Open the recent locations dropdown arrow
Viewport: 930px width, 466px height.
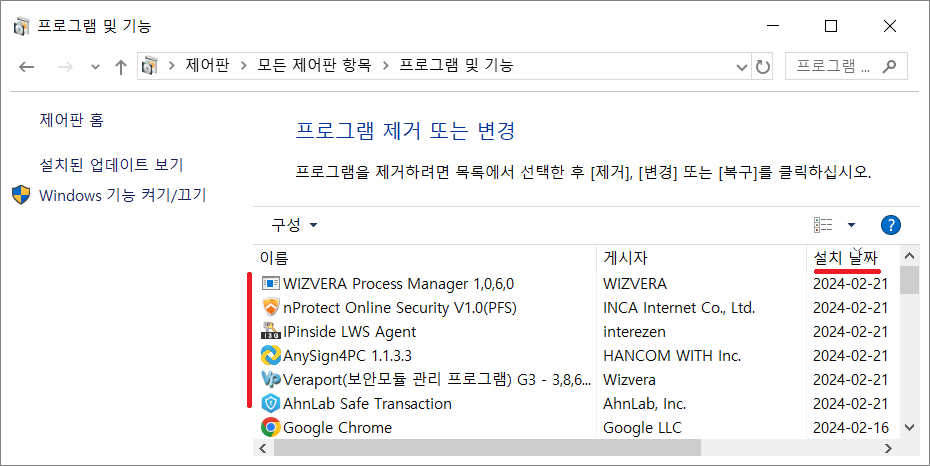point(95,67)
